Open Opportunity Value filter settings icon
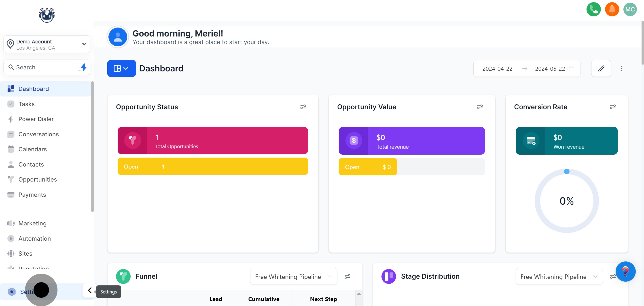 480,107
